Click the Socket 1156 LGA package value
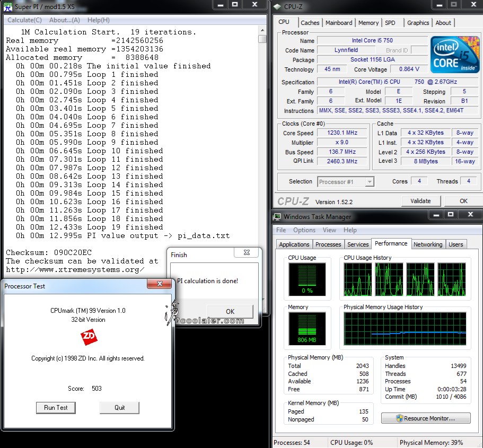 372,59
